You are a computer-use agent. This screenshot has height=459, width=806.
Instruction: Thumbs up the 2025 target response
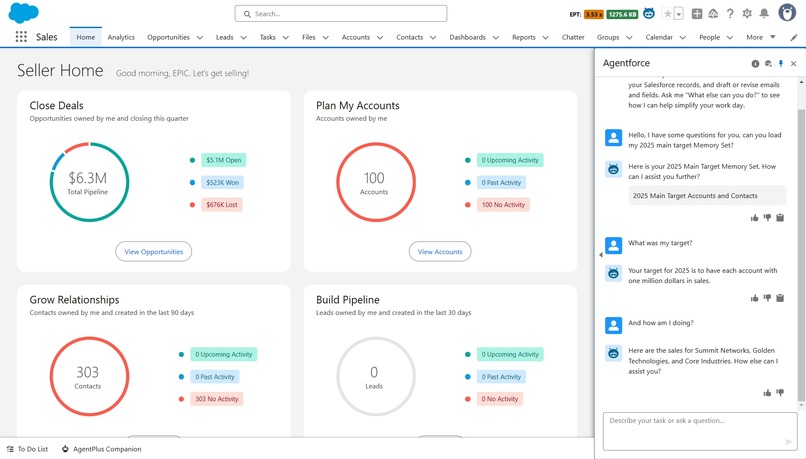(x=755, y=298)
